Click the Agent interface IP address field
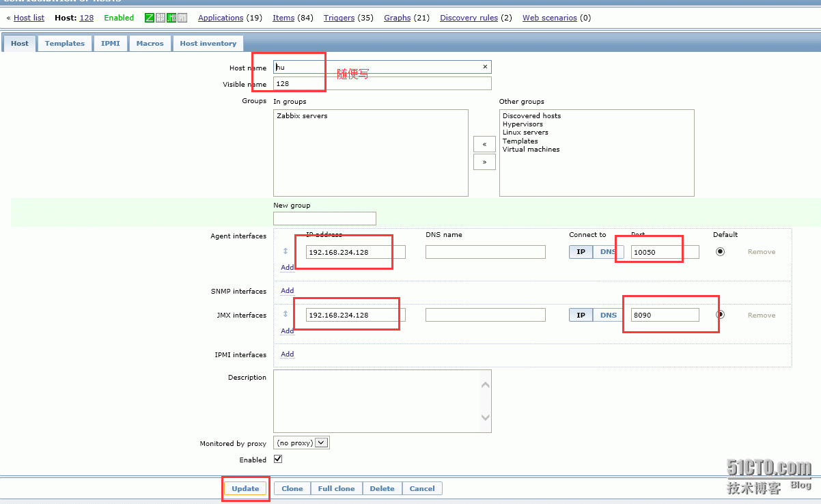821x504 pixels. click(x=356, y=252)
